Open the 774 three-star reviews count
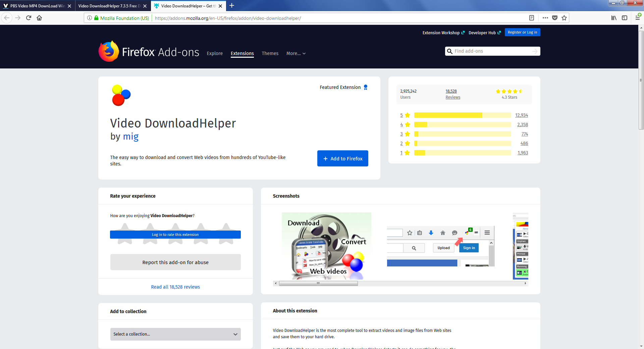Screen dimensions: 644x349 click(x=525, y=134)
